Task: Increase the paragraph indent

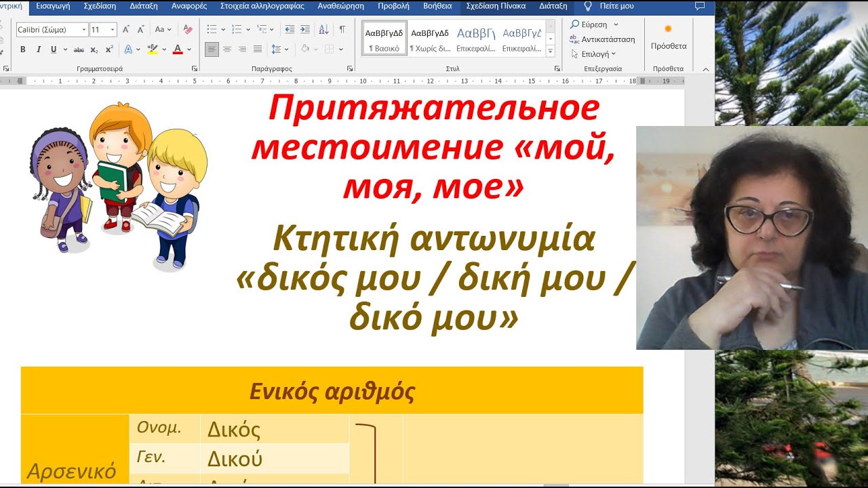Action: (305, 30)
